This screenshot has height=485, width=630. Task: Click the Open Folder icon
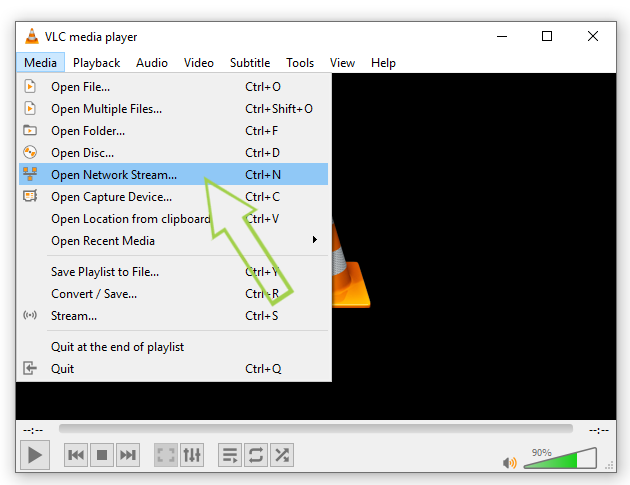[x=30, y=130]
